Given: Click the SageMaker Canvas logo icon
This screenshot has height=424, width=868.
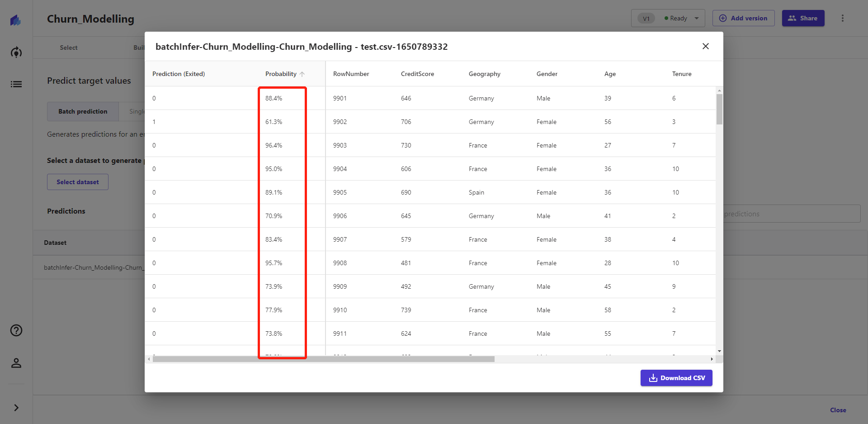Looking at the screenshot, I should coord(16,20).
